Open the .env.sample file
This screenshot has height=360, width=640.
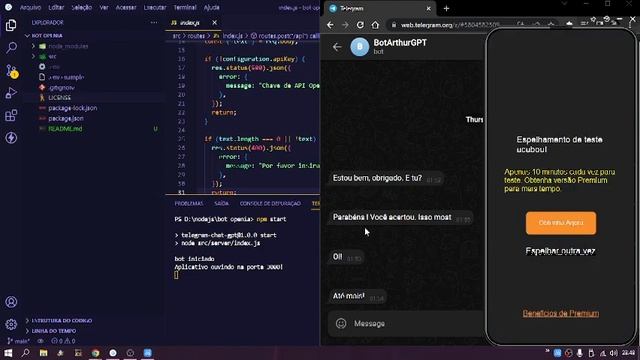point(66,77)
